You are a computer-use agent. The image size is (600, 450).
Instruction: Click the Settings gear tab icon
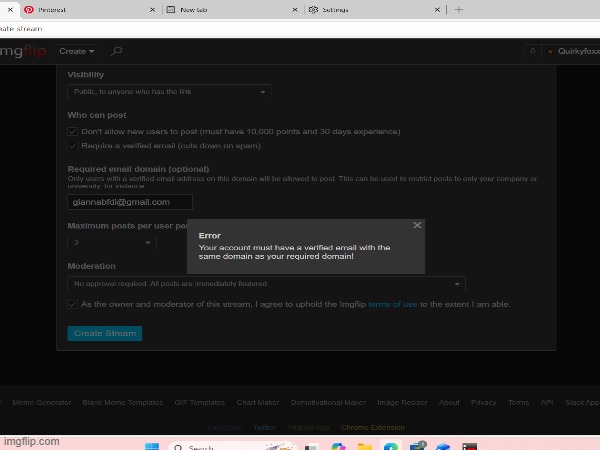coord(313,10)
